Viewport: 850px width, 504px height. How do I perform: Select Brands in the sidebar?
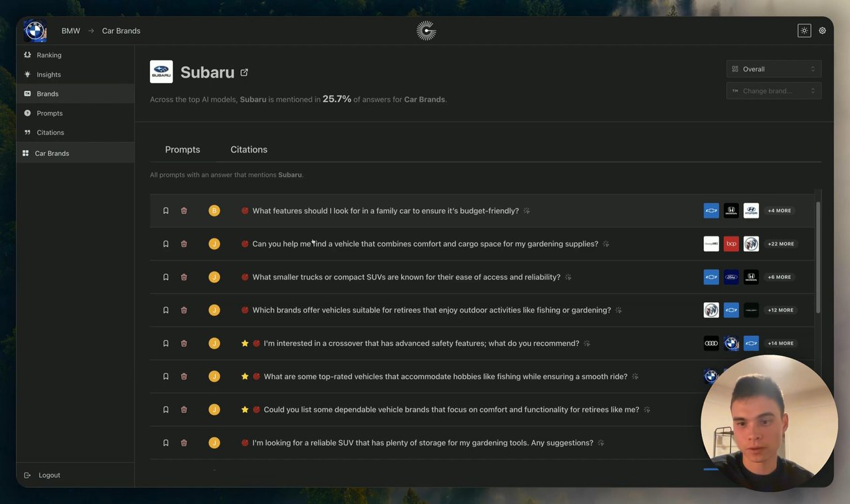tap(75, 94)
